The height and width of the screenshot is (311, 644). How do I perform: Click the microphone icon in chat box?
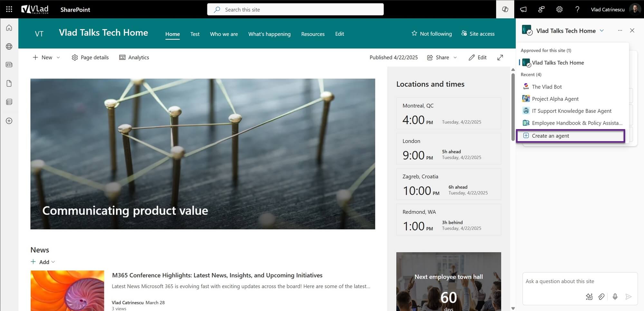click(x=615, y=297)
